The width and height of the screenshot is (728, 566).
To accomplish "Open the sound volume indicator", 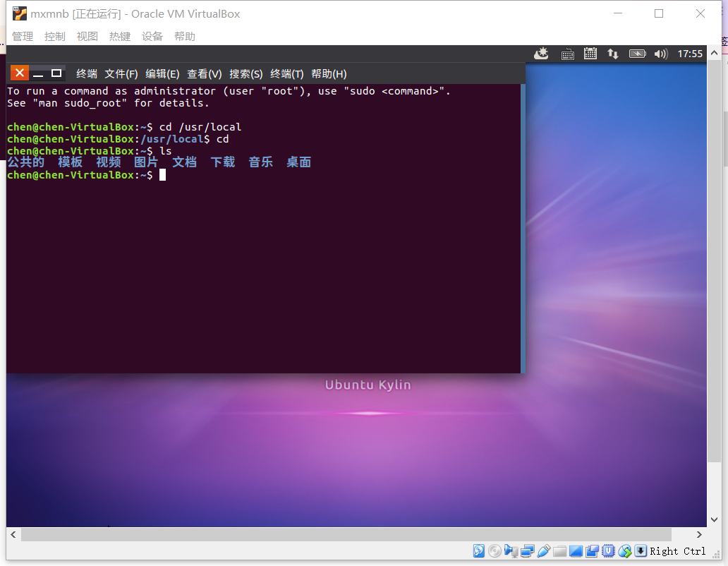I will point(661,54).
